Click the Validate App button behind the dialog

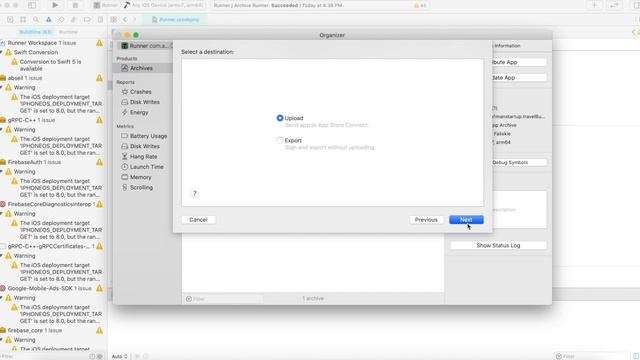pos(519,78)
